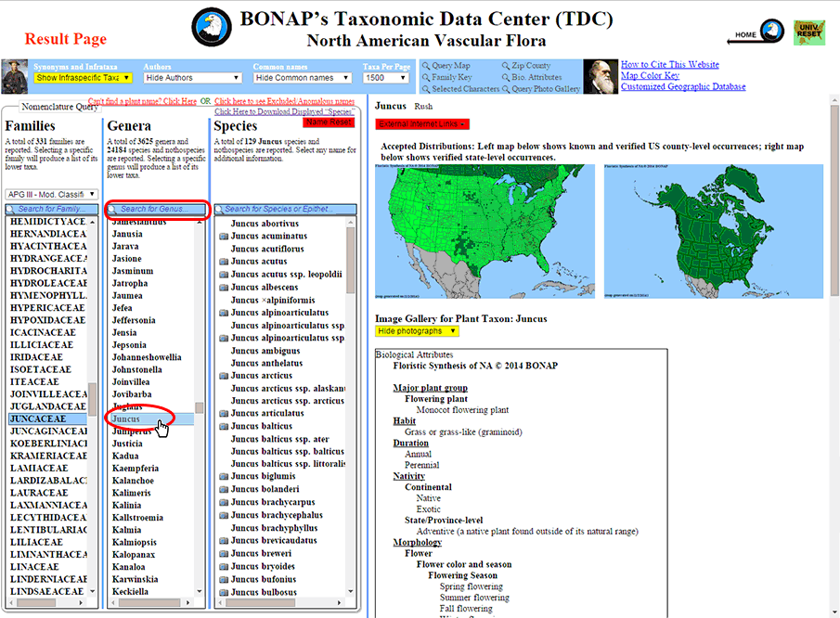Screen dimensions: 840x618
Task: Click camera icon beside Juncus brachycarpus
Action: point(224,502)
